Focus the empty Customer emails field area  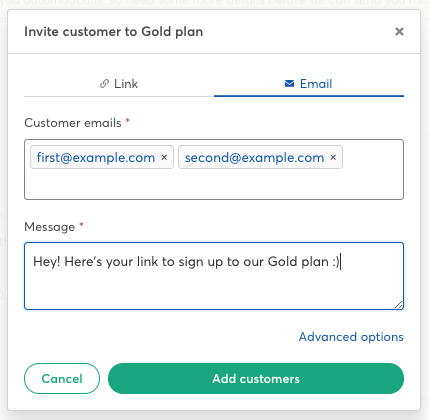[214, 184]
